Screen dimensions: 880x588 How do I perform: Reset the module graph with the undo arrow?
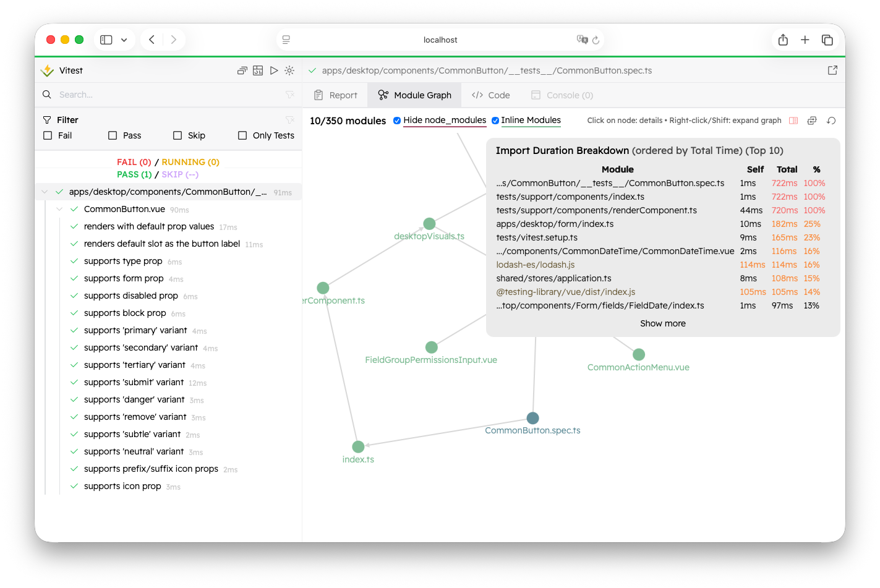click(x=832, y=121)
